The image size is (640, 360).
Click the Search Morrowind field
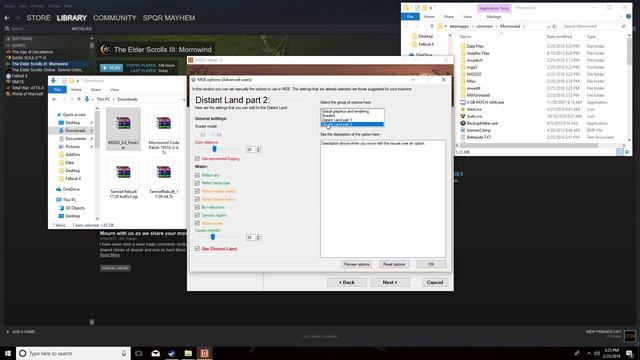594,27
